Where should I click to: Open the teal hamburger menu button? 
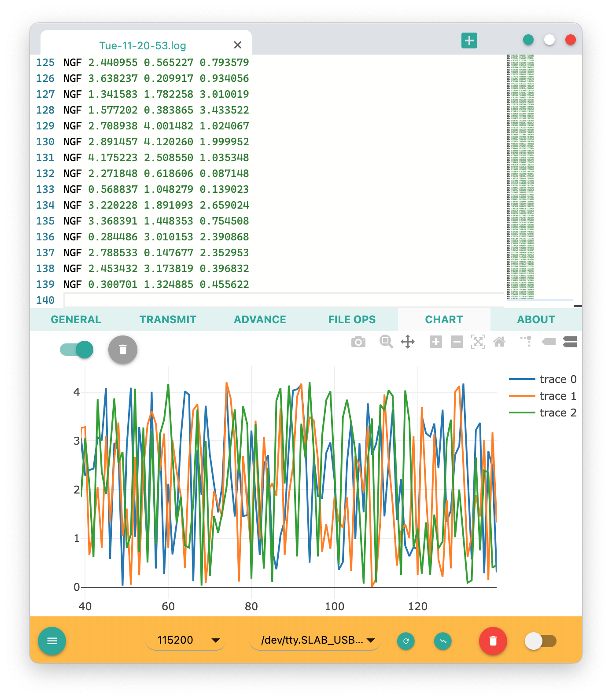(x=52, y=641)
